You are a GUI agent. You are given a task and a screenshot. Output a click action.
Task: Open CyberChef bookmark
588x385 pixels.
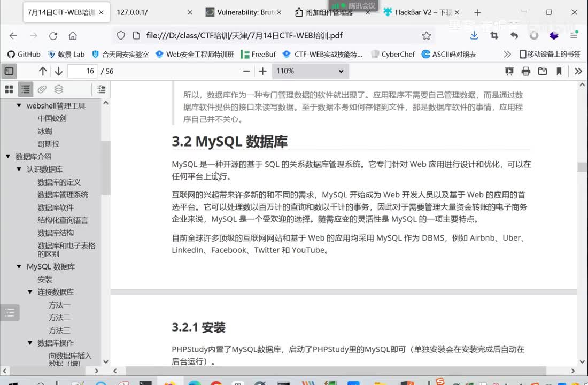[393, 55]
